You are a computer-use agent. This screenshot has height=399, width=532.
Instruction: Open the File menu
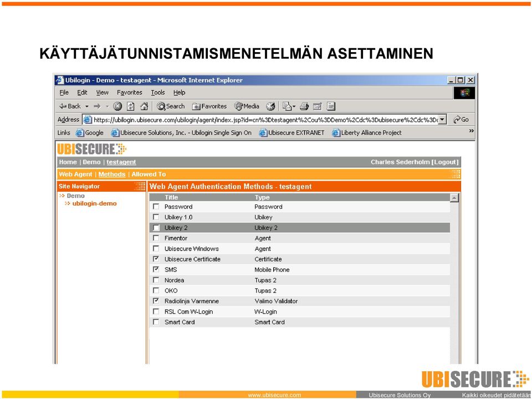64,93
